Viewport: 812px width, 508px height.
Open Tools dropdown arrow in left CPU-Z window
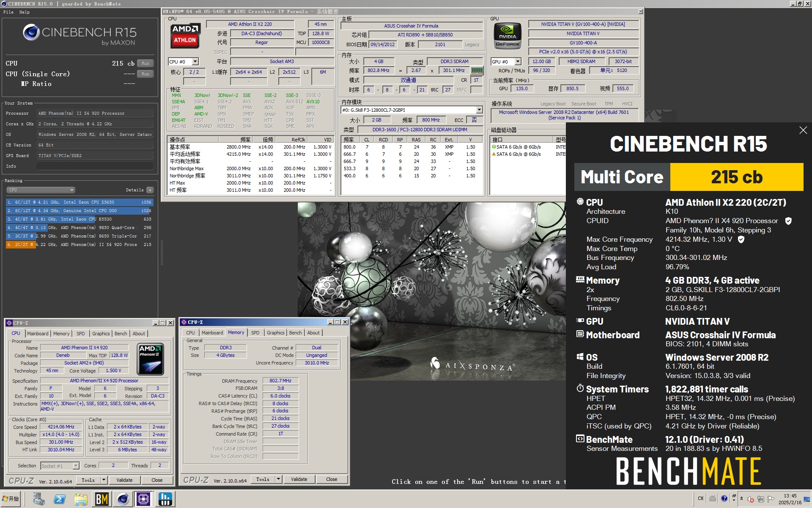103,480
